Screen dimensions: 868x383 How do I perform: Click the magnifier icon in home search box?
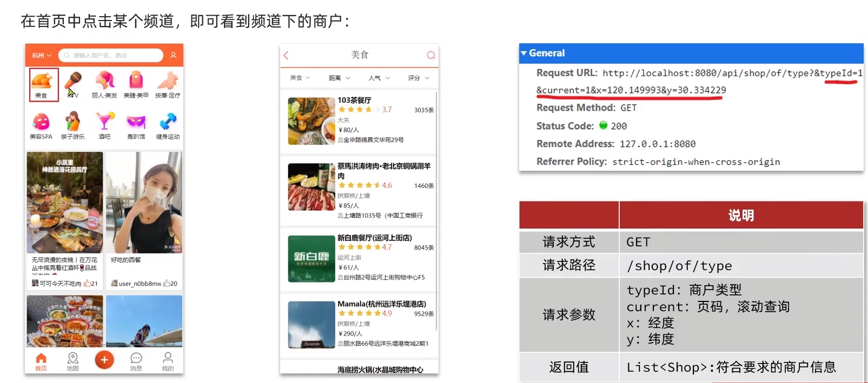67,55
